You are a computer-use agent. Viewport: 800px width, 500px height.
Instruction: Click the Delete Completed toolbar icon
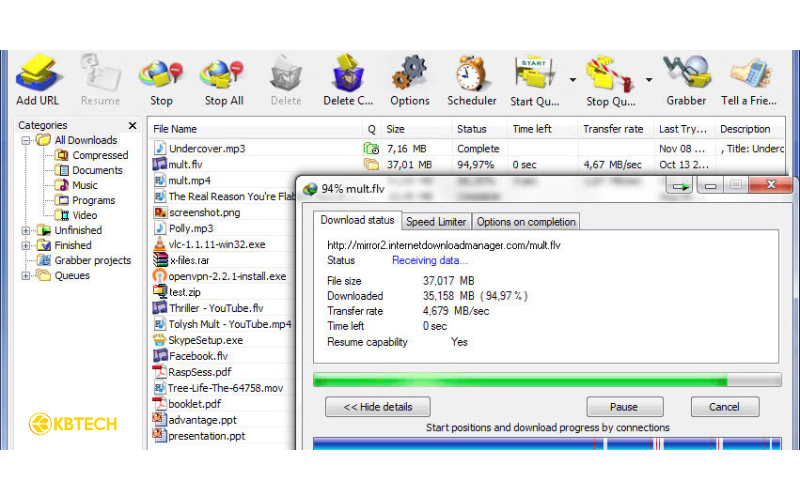point(347,75)
